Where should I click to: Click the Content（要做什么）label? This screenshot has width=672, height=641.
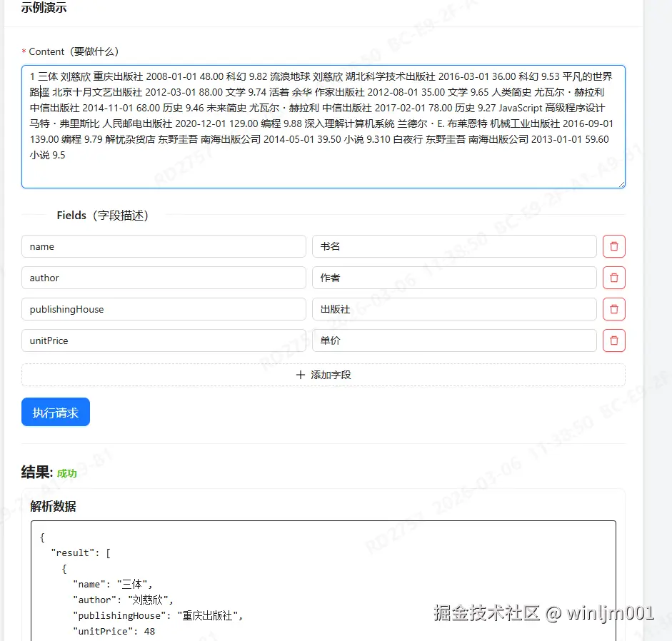(74, 52)
